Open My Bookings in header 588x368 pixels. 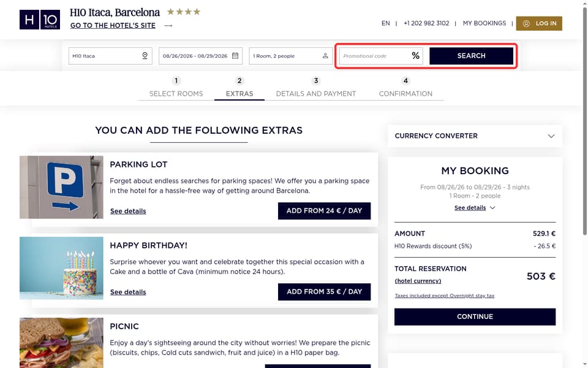click(484, 23)
